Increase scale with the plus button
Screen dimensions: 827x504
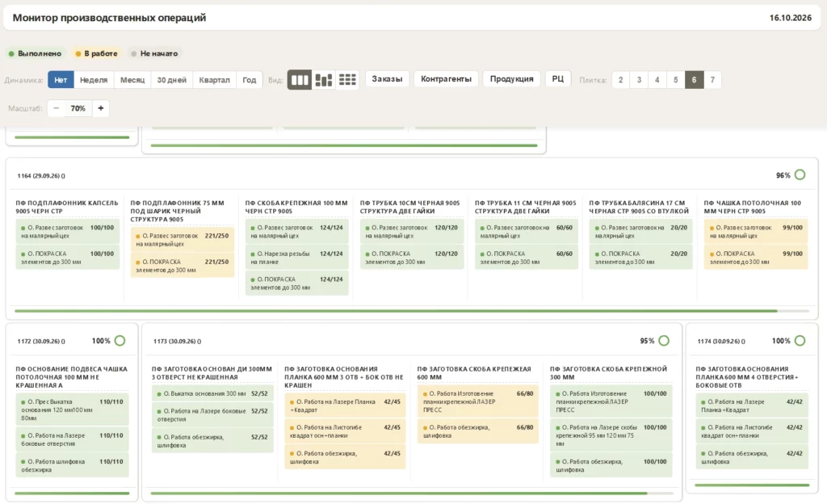(101, 108)
